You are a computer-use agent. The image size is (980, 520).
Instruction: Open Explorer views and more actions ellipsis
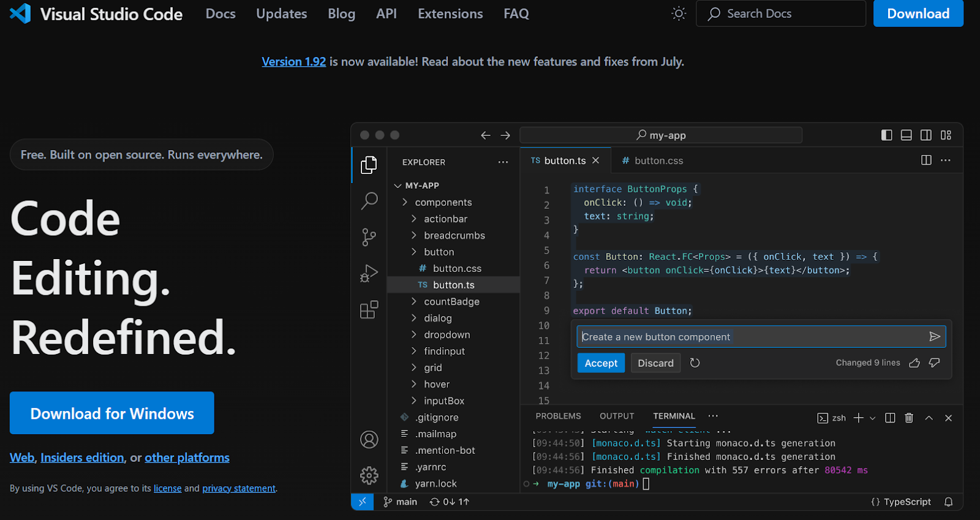[x=503, y=162]
